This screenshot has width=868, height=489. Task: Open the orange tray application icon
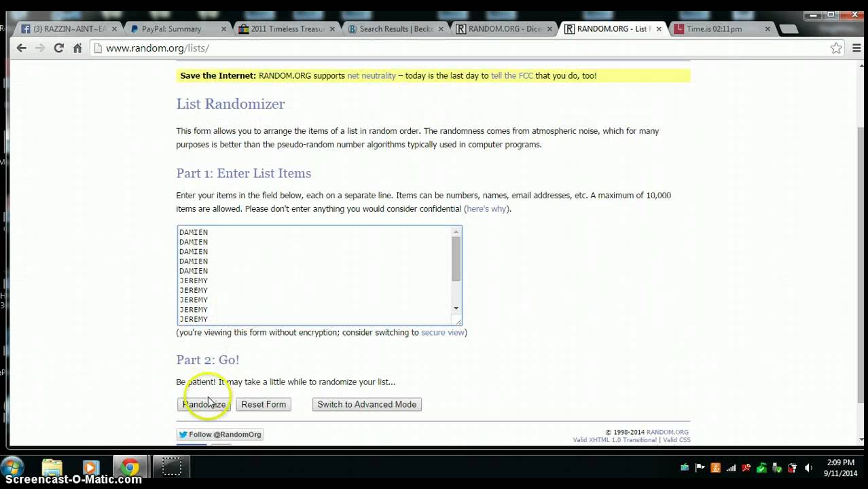point(715,468)
